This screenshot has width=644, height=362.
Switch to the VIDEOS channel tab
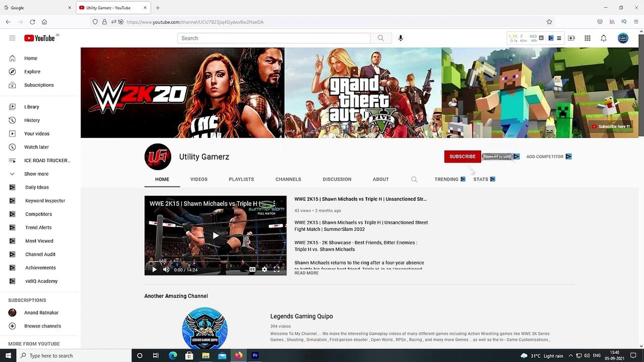click(199, 179)
